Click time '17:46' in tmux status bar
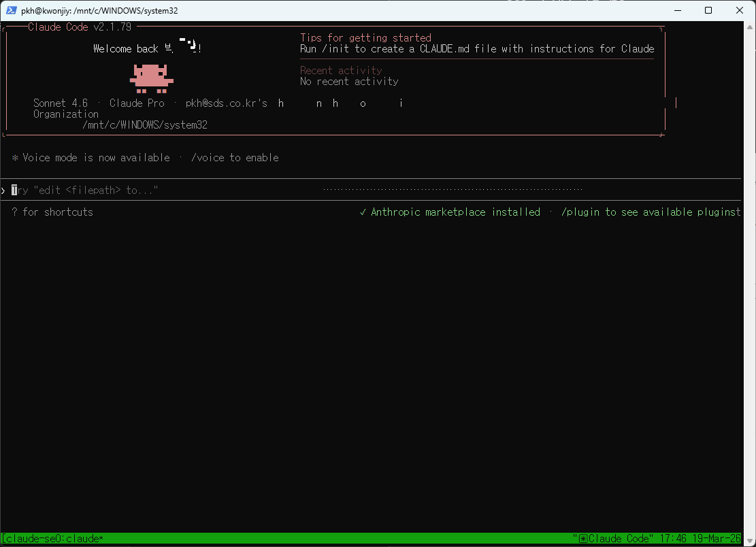Viewport: 756px width, 547px height. [x=672, y=538]
